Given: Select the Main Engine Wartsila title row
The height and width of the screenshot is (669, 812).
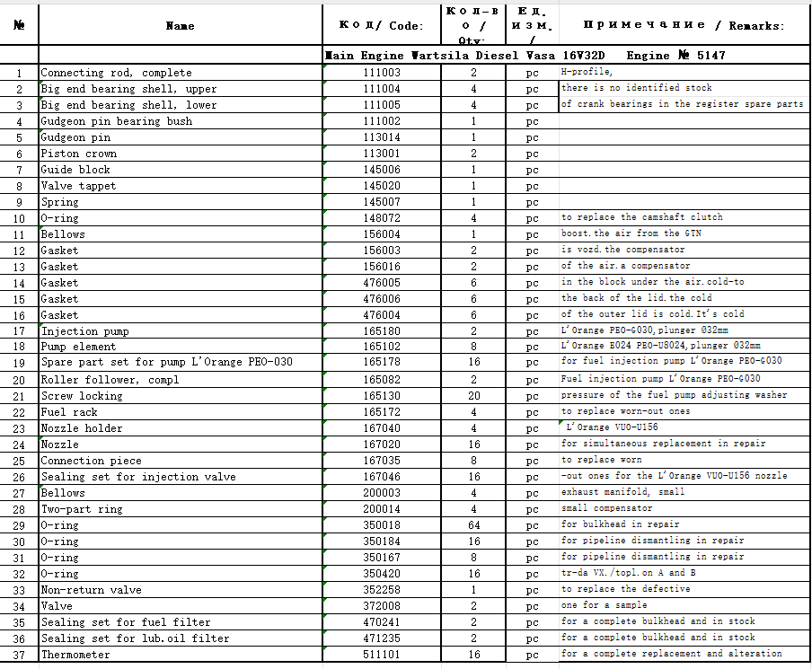Looking at the screenshot, I should tap(525, 56).
